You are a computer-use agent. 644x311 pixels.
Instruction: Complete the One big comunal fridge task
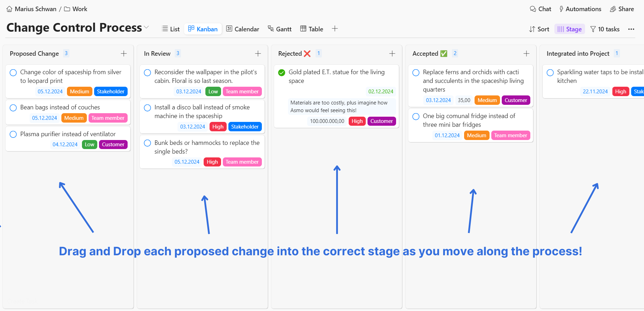[x=416, y=116]
